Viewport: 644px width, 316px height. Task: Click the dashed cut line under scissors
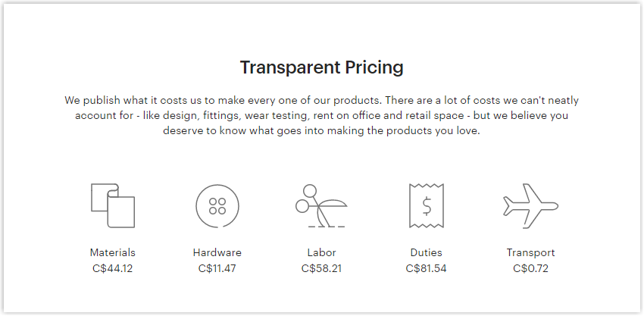pos(327,226)
